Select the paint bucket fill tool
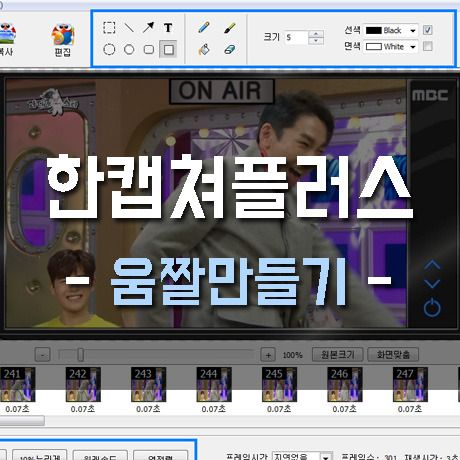 [204, 50]
